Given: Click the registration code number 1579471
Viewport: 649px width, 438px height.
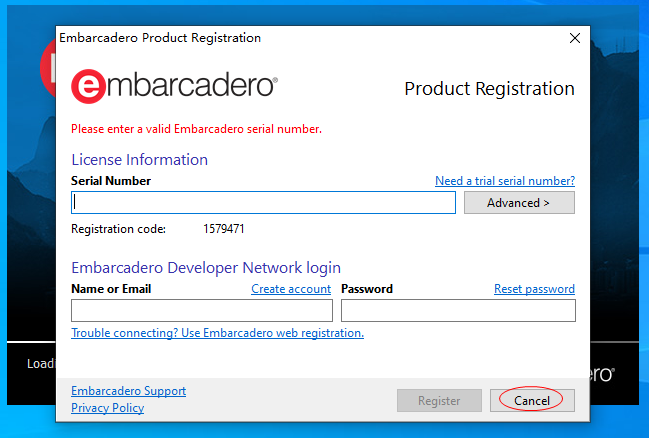Looking at the screenshot, I should [x=224, y=229].
